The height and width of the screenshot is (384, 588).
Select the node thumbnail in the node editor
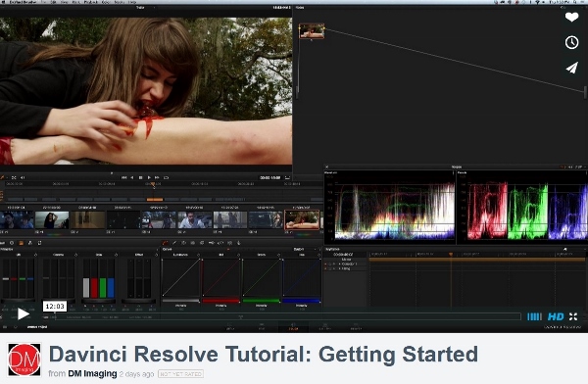pos(312,30)
